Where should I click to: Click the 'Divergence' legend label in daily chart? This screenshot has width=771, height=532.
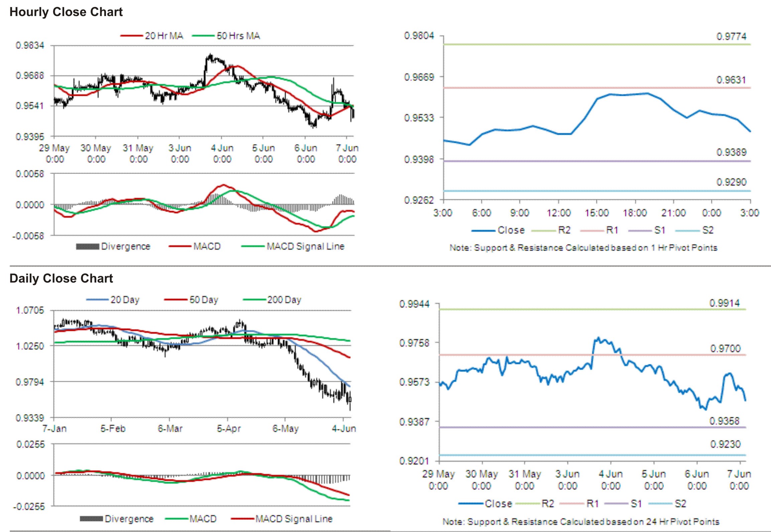coord(129,519)
